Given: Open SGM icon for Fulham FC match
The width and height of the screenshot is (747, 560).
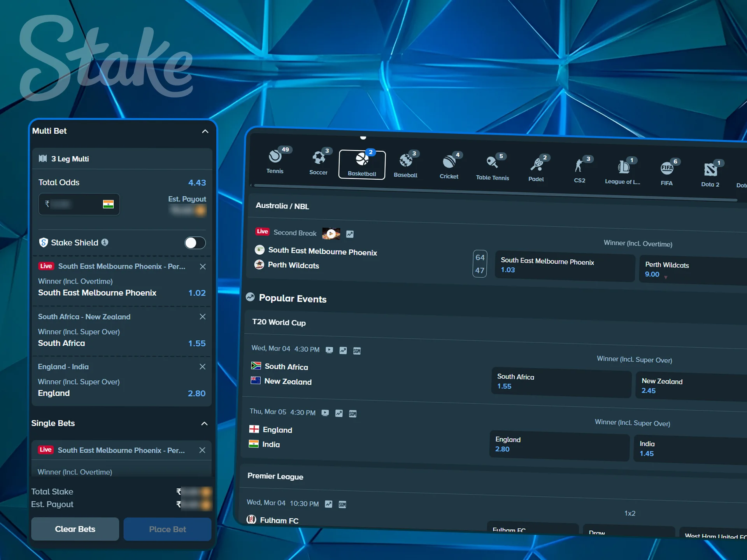Looking at the screenshot, I should pyautogui.click(x=342, y=505).
